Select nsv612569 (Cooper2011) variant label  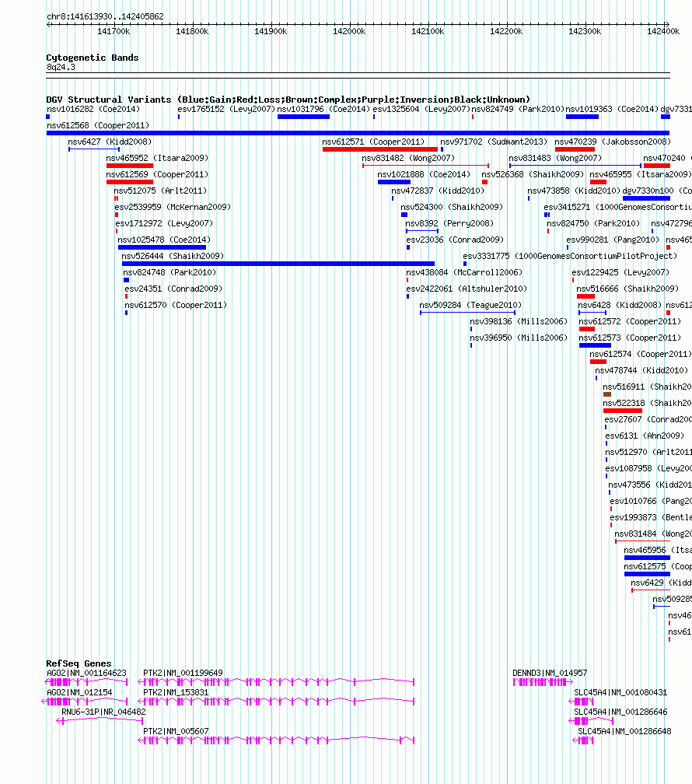157,174
